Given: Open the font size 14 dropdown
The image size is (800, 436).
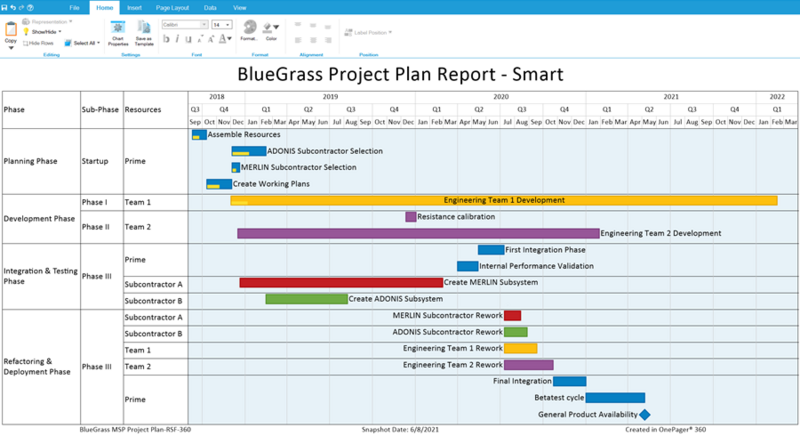Looking at the screenshot, I should tap(222, 24).
